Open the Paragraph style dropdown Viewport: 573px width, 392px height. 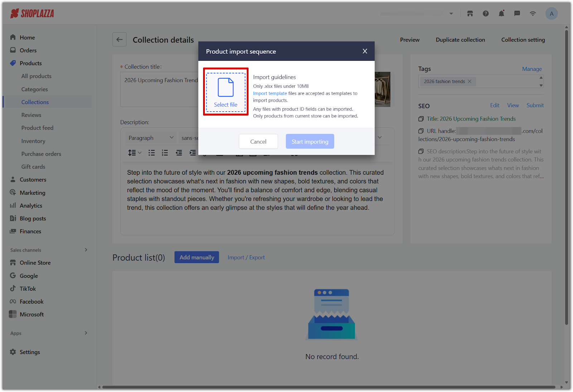point(151,138)
